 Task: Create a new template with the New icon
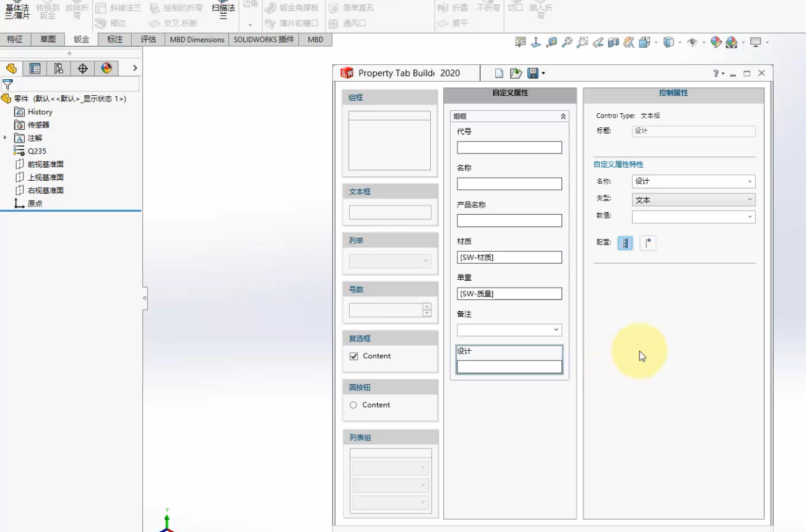coord(499,74)
